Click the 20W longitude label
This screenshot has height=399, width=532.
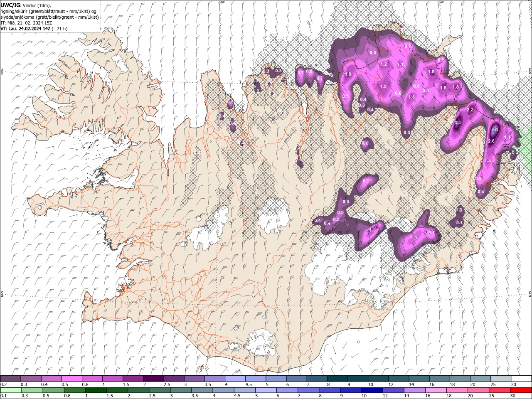click(x=221, y=2)
